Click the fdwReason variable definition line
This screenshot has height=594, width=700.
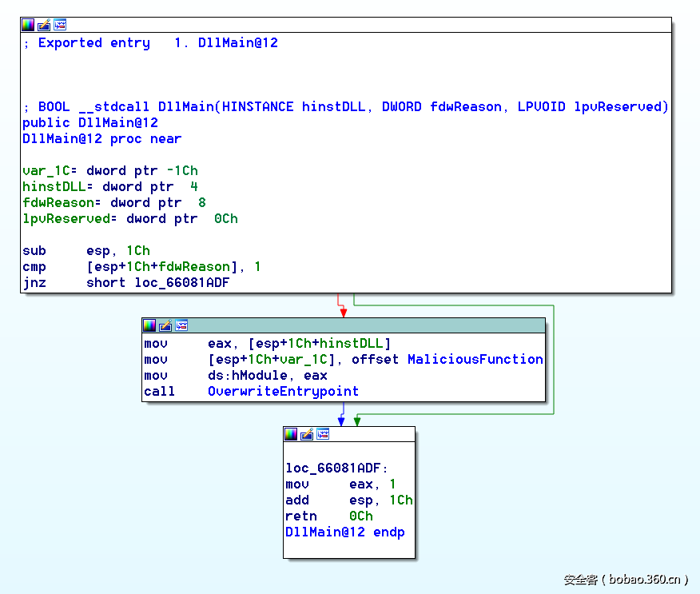(113, 203)
